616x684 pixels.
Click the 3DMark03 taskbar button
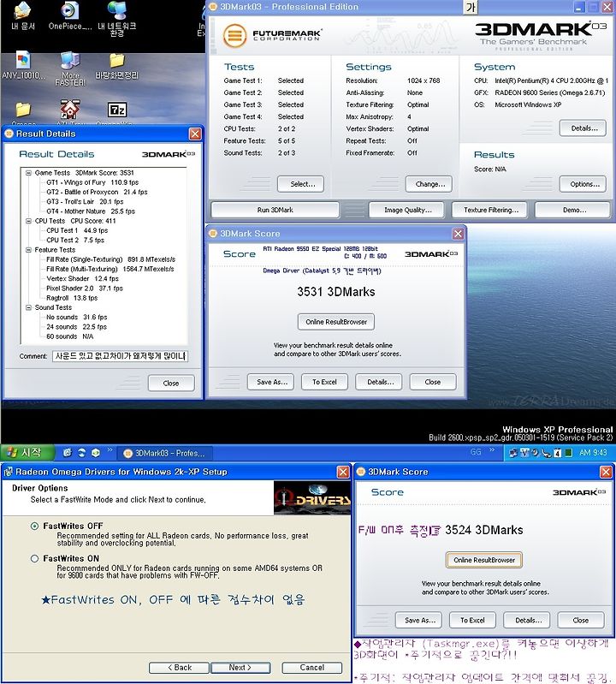(165, 453)
